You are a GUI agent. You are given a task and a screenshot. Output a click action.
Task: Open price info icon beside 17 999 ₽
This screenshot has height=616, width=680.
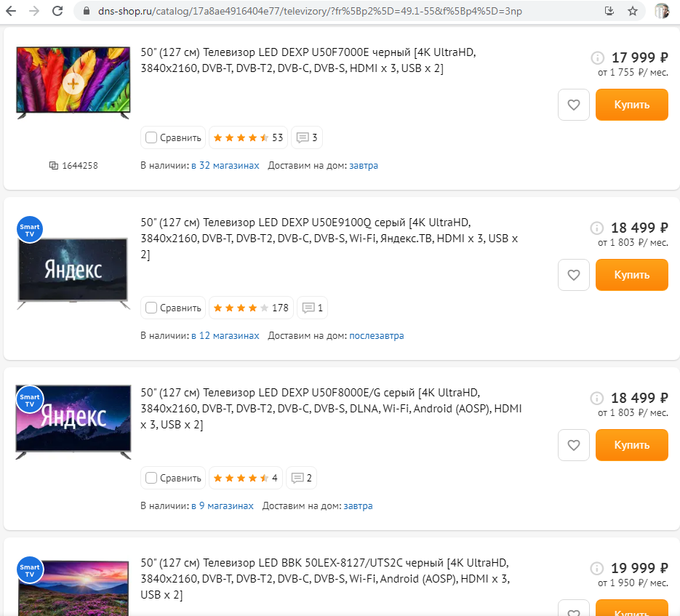pos(597,57)
